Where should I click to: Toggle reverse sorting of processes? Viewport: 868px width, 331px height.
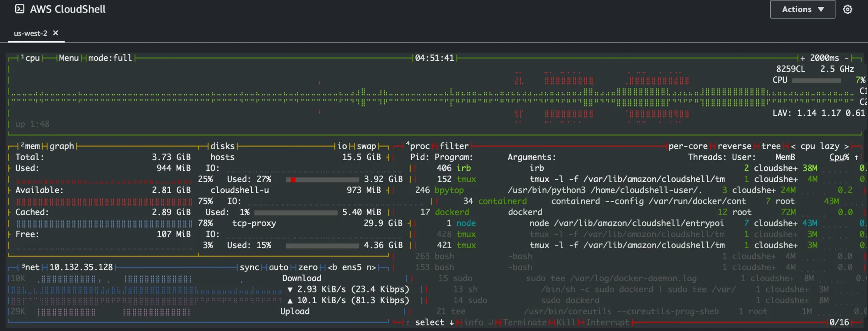point(734,146)
